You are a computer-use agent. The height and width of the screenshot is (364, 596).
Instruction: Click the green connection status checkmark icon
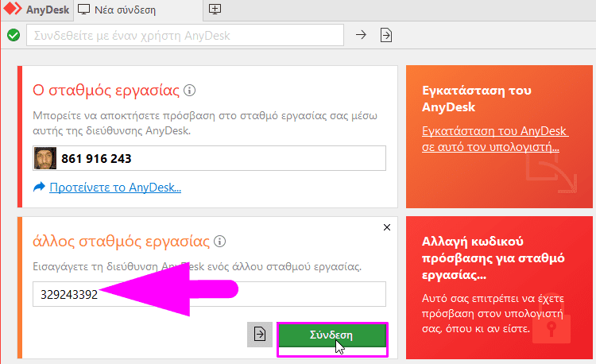point(14,35)
